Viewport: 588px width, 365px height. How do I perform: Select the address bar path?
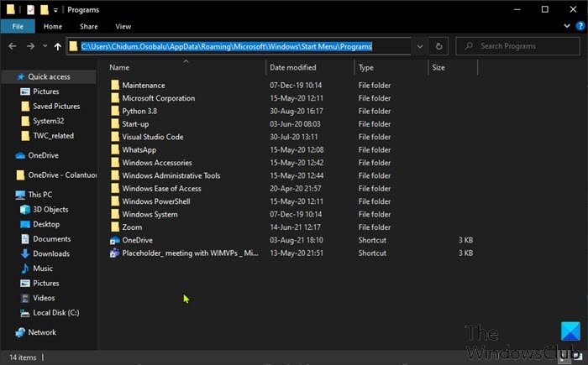pyautogui.click(x=227, y=46)
